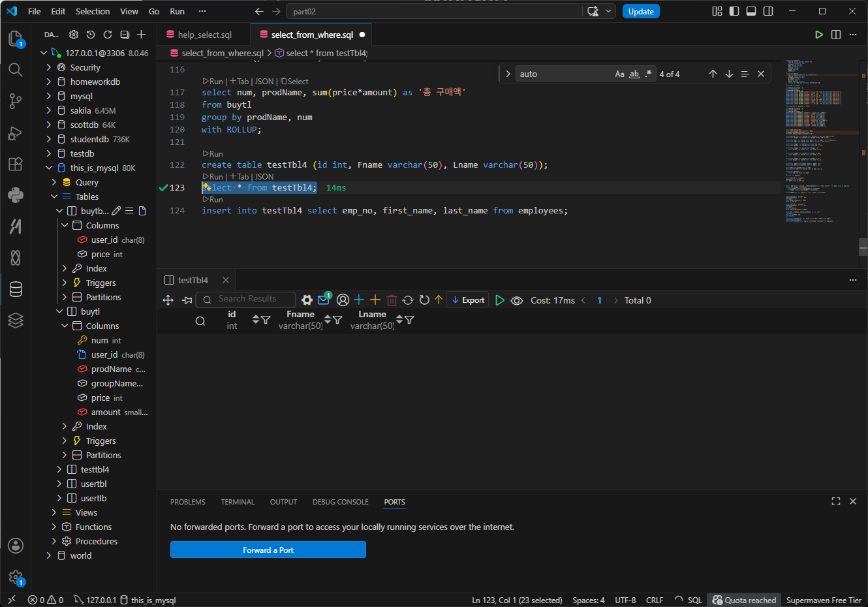Collapse the Tables node
This screenshot has width=868, height=607.
(54, 196)
